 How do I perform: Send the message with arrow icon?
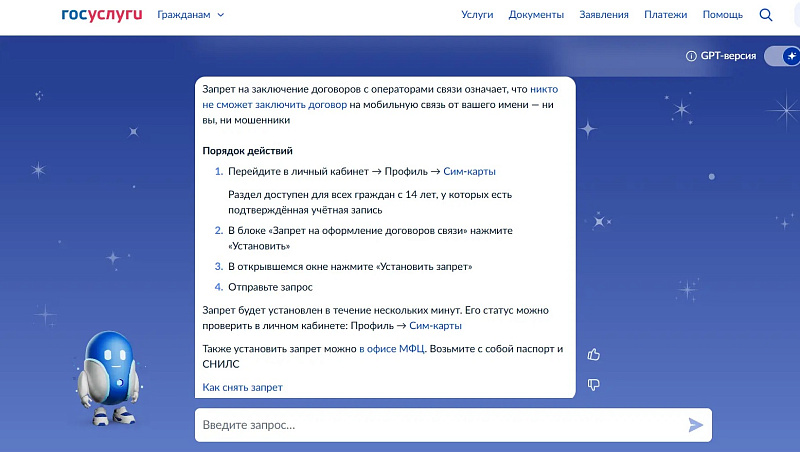695,425
